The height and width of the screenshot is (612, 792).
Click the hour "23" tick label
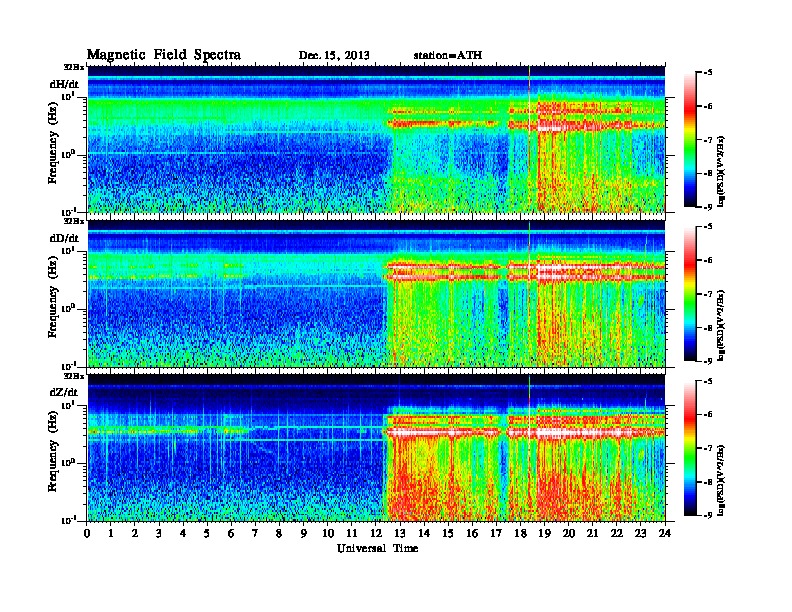pyautogui.click(x=641, y=533)
